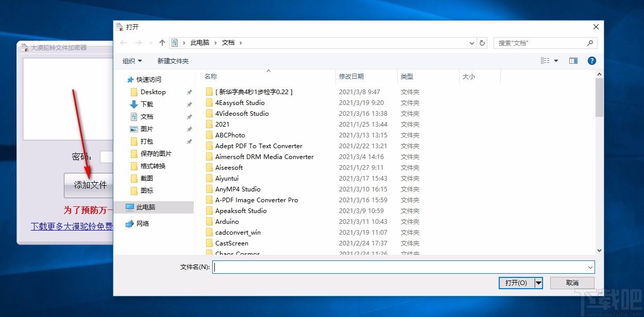Open 图标 in the navigation pane
The width and height of the screenshot is (644, 317).
tap(147, 190)
